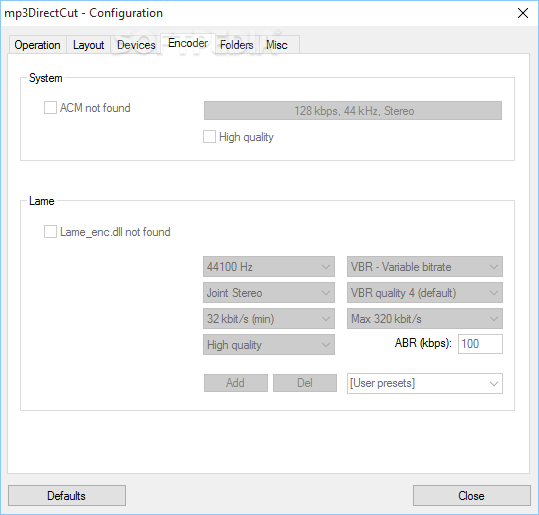Open the 44100 Hz sample rate dropdown
The height and width of the screenshot is (515, 539).
(x=269, y=266)
